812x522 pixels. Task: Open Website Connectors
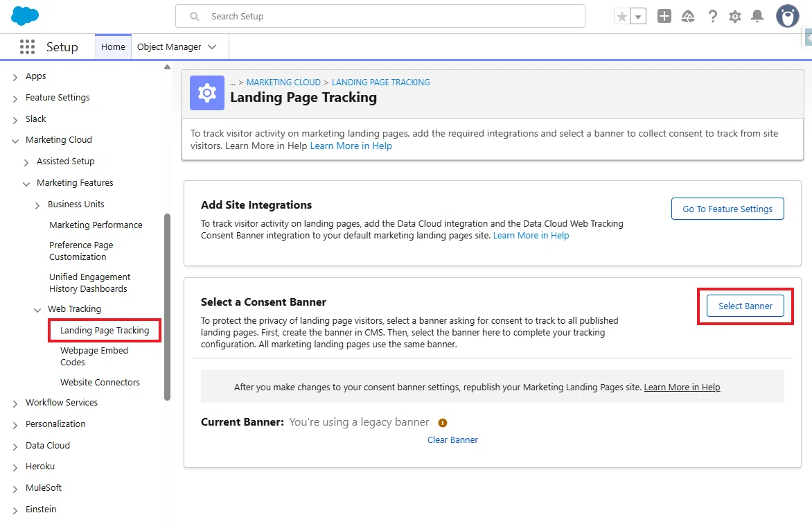(x=100, y=383)
